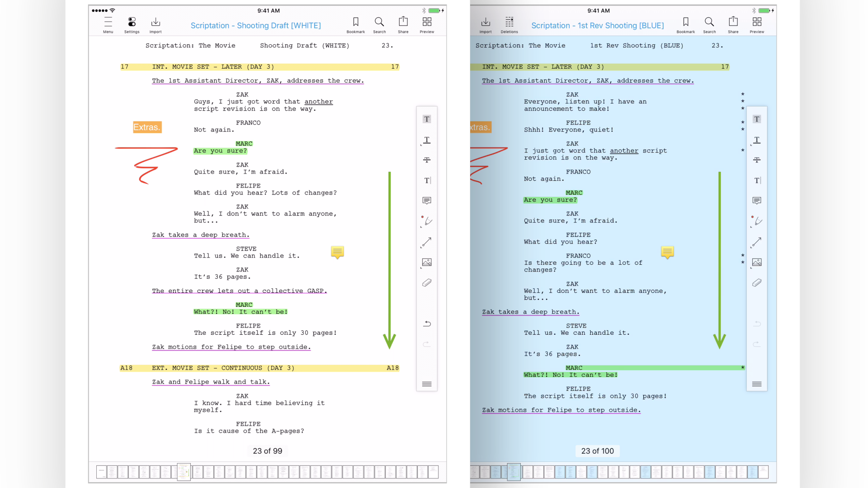Select the eraser tool in right palette
This screenshot has width=868, height=488.
coord(757,283)
